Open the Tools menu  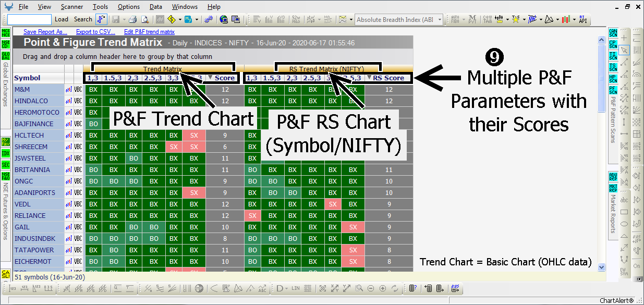click(100, 7)
